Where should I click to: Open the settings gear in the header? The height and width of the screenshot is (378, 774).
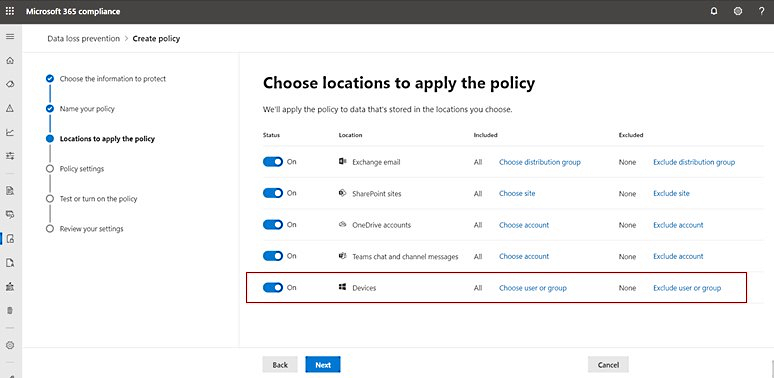point(737,11)
